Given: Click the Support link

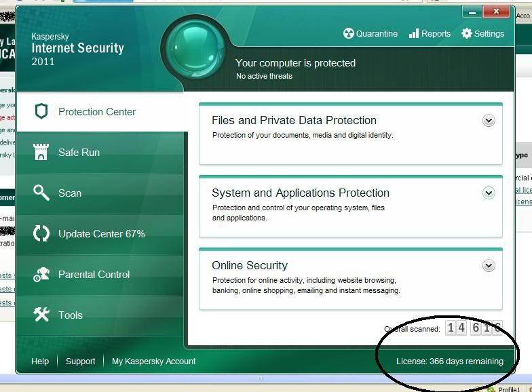Looking at the screenshot, I should pos(80,361).
